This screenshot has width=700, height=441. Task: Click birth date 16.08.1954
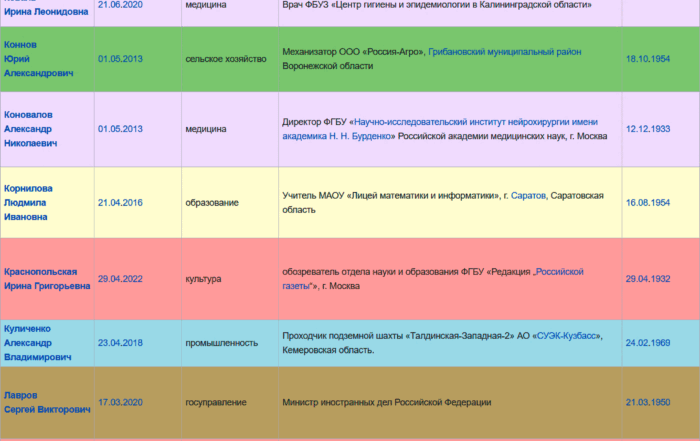648,203
